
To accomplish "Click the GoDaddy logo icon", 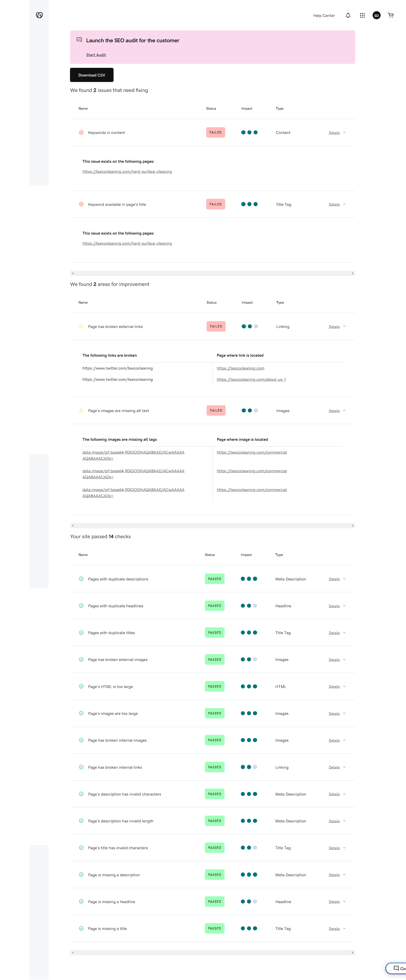I will 39,15.
